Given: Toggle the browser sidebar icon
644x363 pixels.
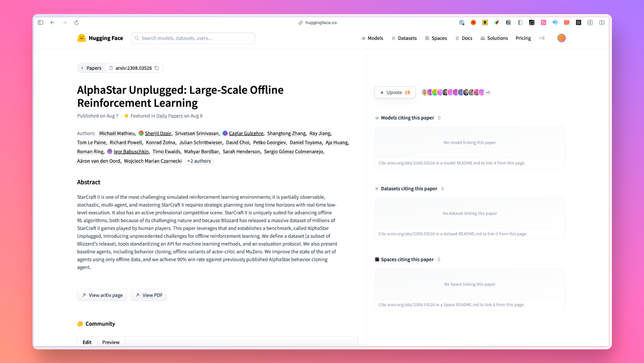Looking at the screenshot, I should pos(41,23).
